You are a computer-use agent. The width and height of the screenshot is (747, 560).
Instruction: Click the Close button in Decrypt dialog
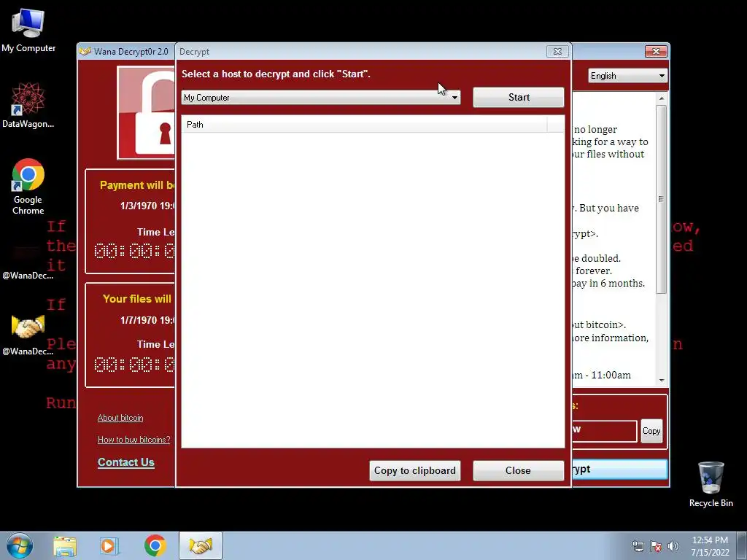pyautogui.click(x=519, y=470)
